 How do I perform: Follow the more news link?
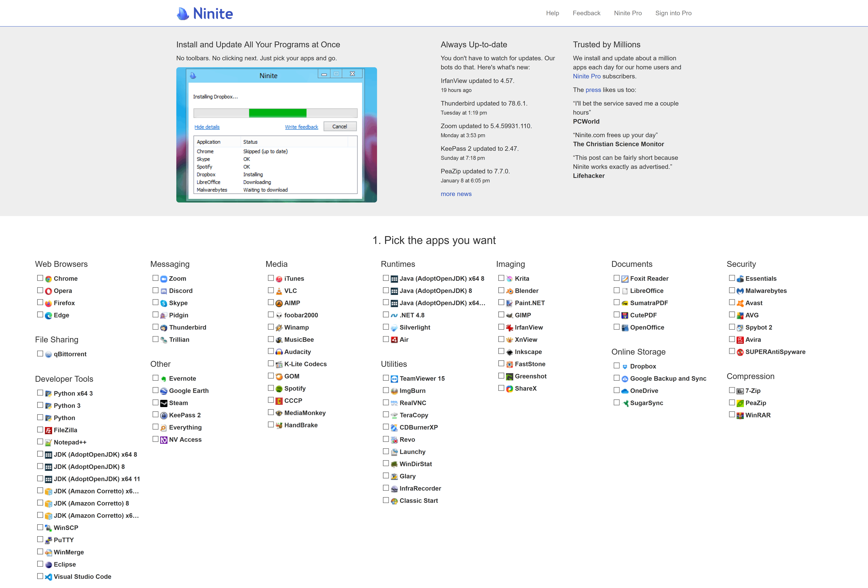coord(456,194)
